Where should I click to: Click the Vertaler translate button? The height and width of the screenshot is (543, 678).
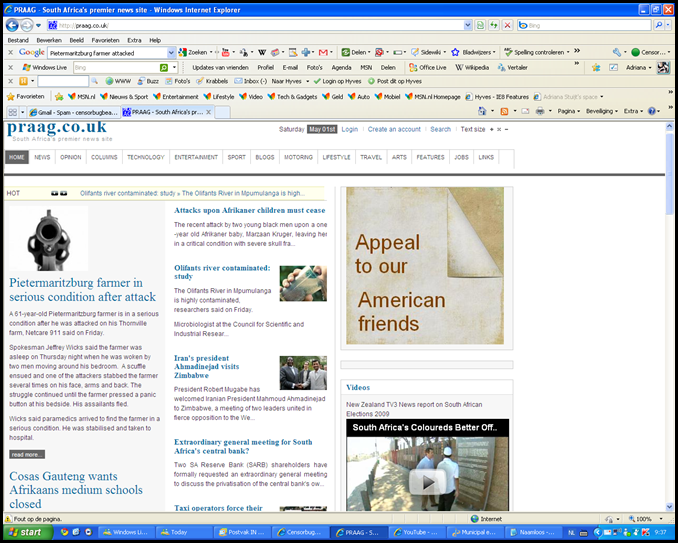pos(512,67)
